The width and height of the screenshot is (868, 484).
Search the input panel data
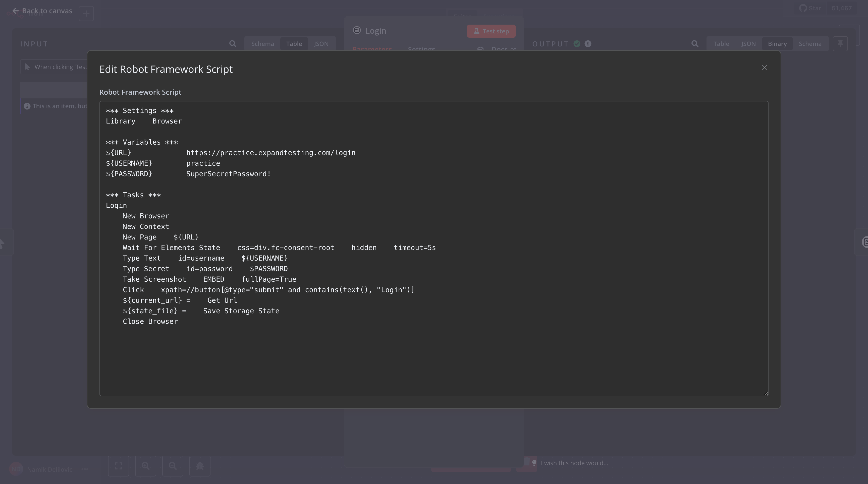233,44
